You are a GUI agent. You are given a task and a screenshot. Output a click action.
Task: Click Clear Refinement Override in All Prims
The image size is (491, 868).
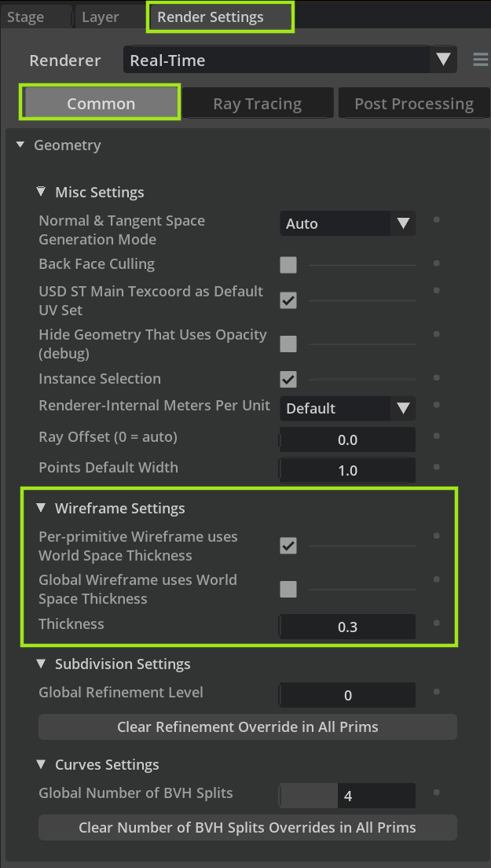click(x=247, y=726)
